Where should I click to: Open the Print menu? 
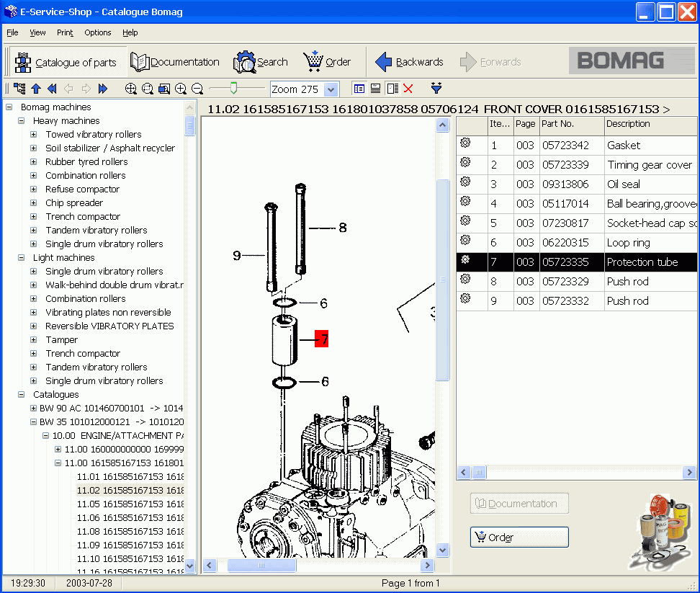[x=65, y=32]
